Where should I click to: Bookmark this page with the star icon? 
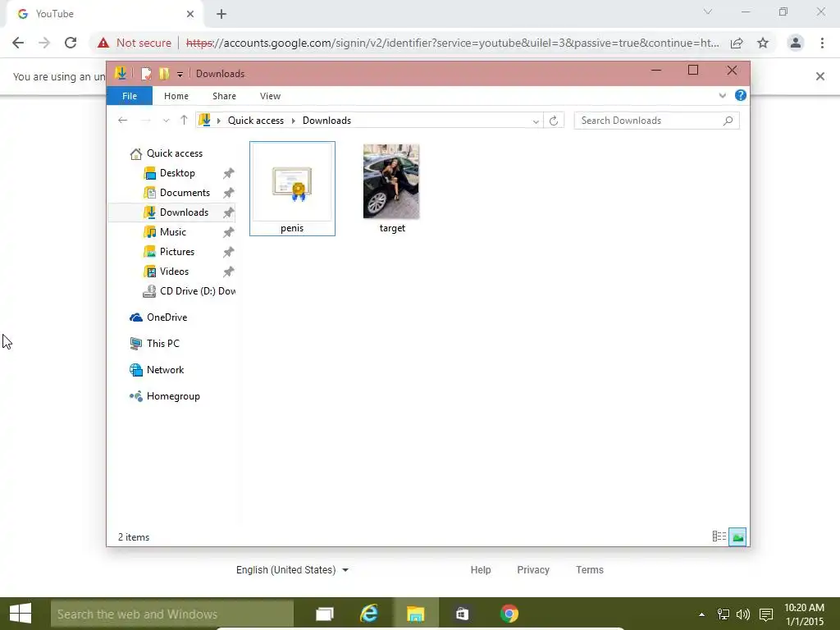point(763,43)
